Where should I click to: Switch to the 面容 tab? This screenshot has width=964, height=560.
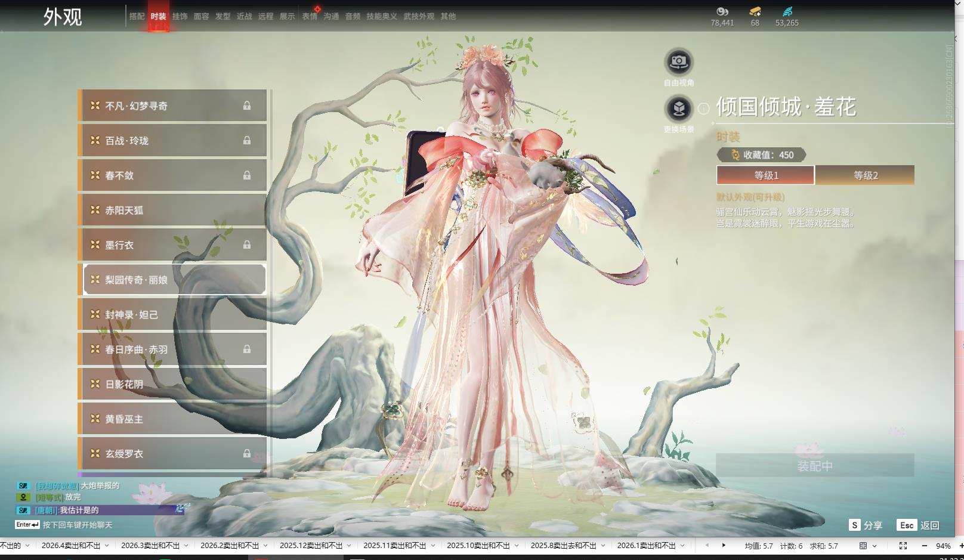pos(202,17)
